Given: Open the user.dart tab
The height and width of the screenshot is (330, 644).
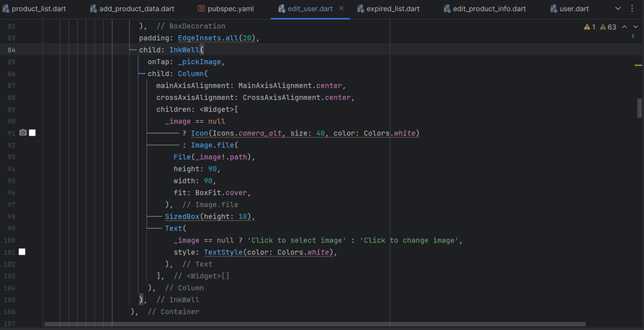Looking at the screenshot, I should coord(569,9).
